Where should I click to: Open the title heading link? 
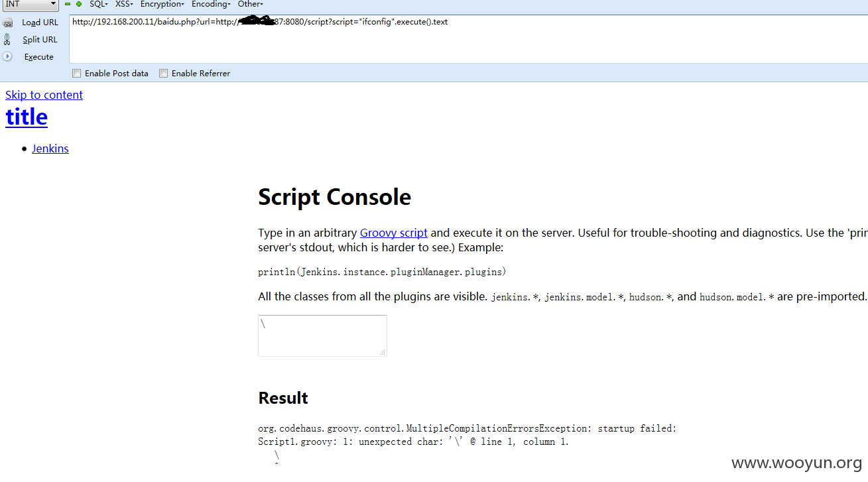tap(27, 117)
